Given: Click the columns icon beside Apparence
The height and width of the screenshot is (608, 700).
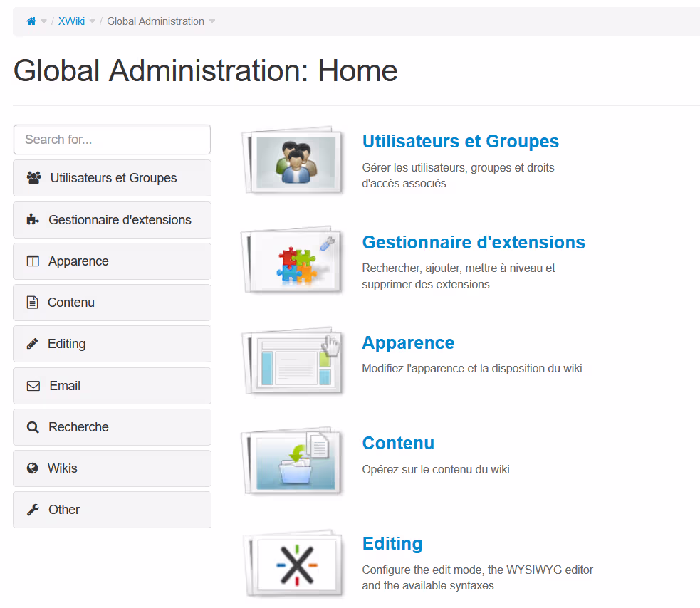Looking at the screenshot, I should point(33,261).
